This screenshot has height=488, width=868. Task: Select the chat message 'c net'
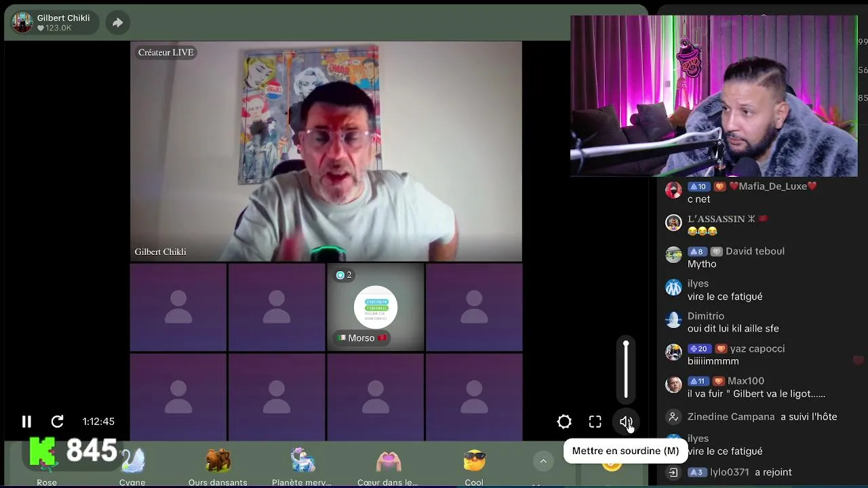point(699,199)
